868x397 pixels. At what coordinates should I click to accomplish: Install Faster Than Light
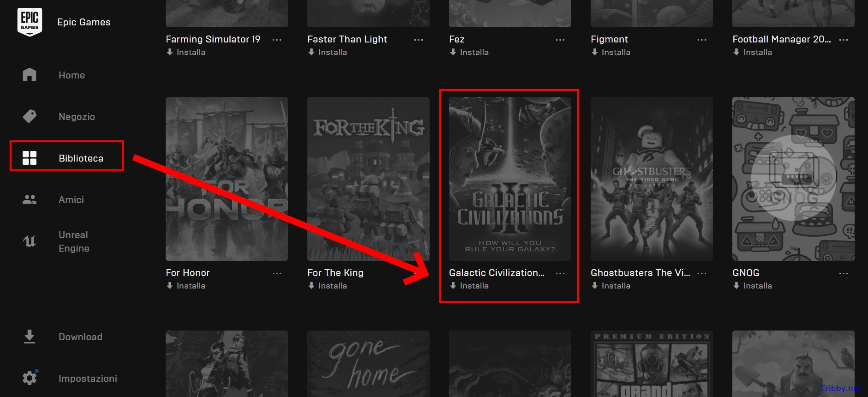pyautogui.click(x=328, y=52)
